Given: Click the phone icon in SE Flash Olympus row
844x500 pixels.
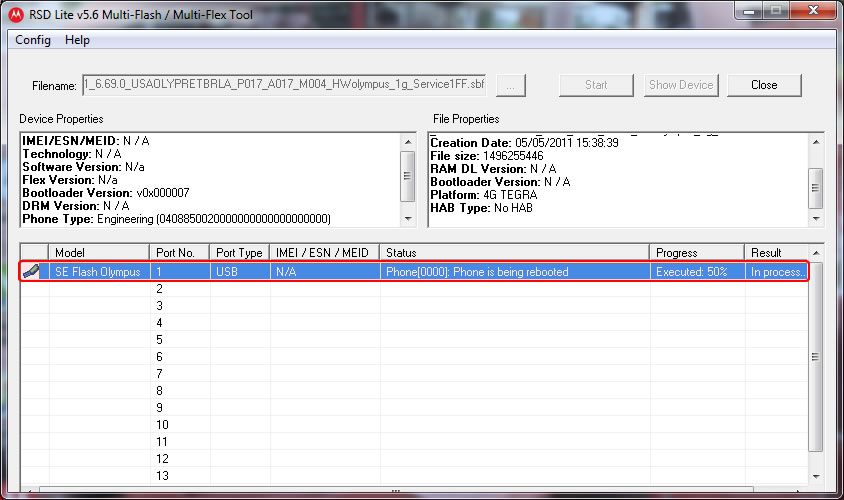Looking at the screenshot, I should [31, 271].
